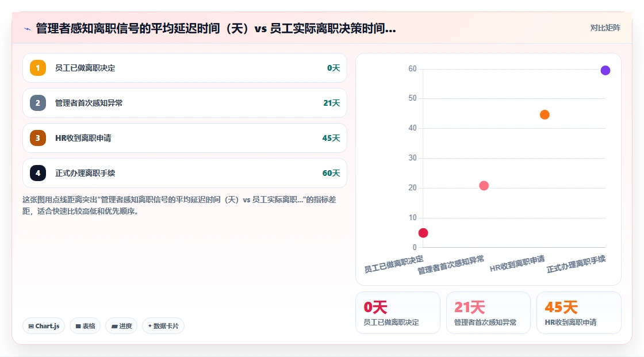Open the pink 21天 summary card
The image size is (644, 357).
click(488, 313)
